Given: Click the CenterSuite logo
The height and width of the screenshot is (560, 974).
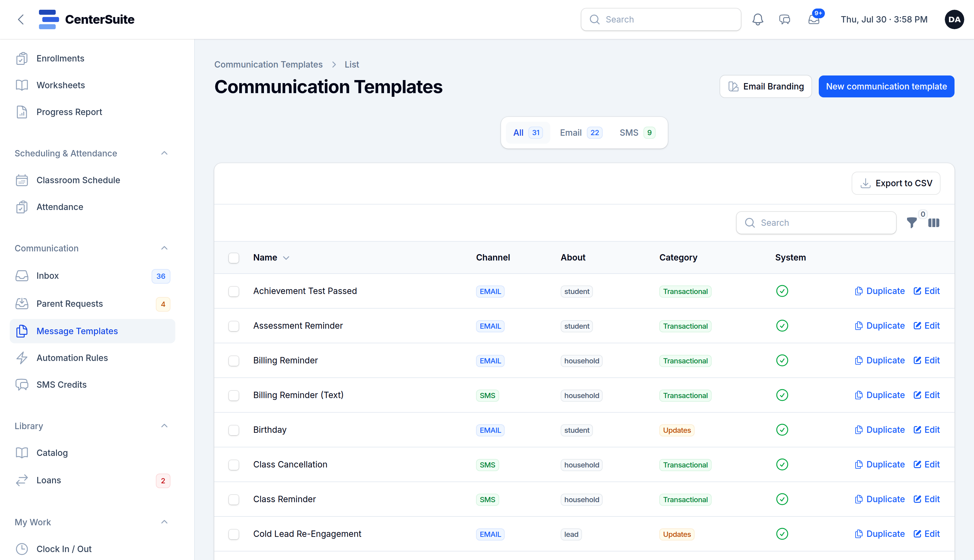Looking at the screenshot, I should tap(86, 19).
